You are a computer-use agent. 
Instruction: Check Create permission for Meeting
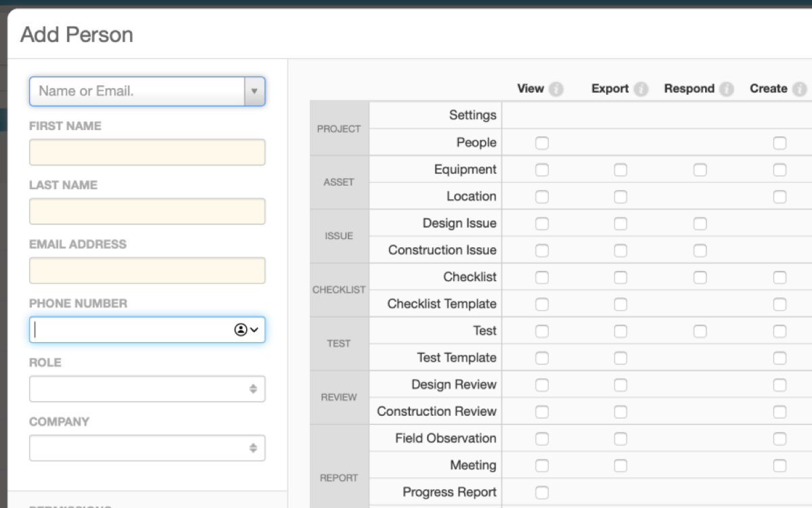[x=780, y=465]
